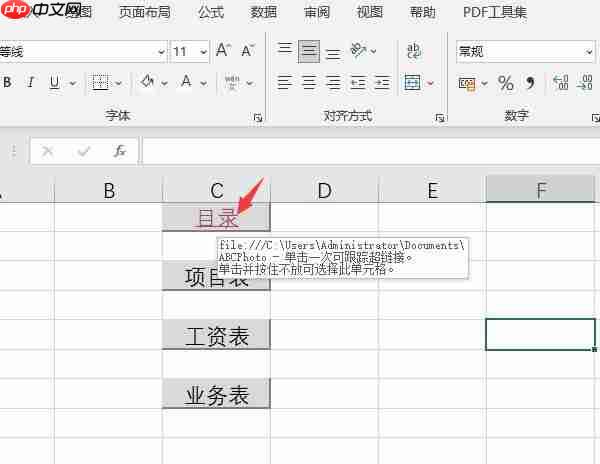
Task: Open the 视图 ribbon tab
Action: pos(370,12)
